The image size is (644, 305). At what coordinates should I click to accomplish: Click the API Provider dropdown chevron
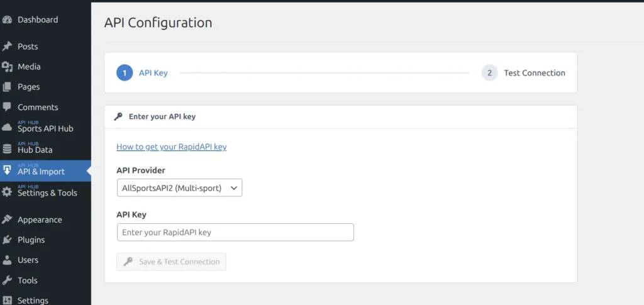tap(234, 188)
